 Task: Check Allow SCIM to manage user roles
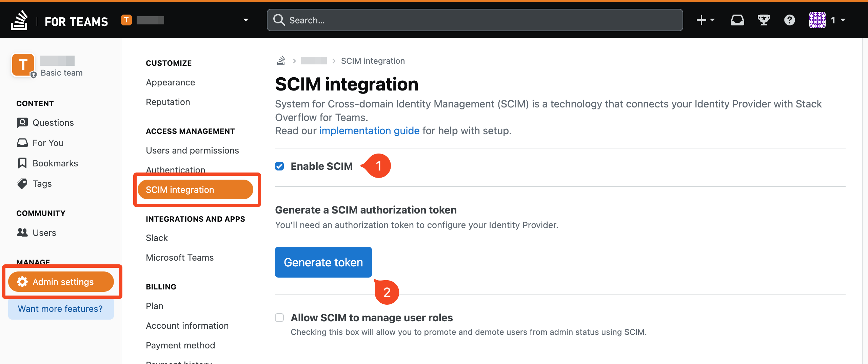(279, 318)
